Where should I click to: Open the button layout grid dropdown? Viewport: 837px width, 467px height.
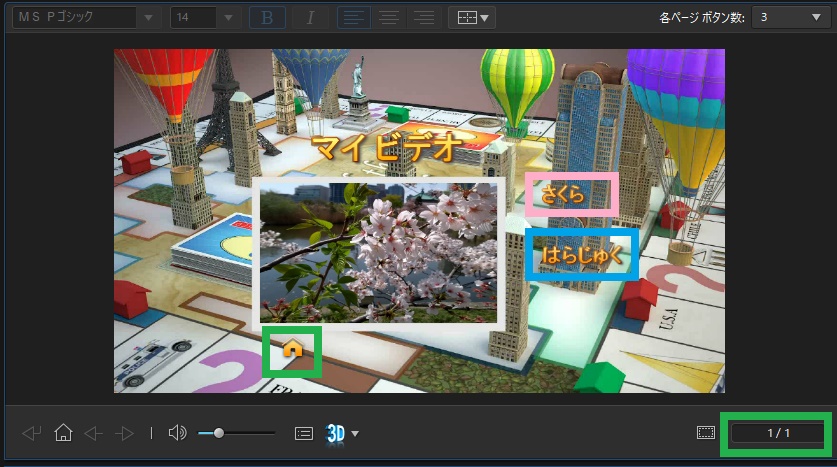[x=471, y=18]
